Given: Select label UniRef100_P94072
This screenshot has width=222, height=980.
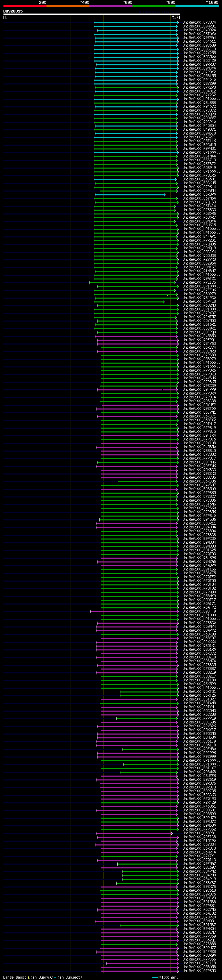Looking at the screenshot, I should (x=199, y=106).
